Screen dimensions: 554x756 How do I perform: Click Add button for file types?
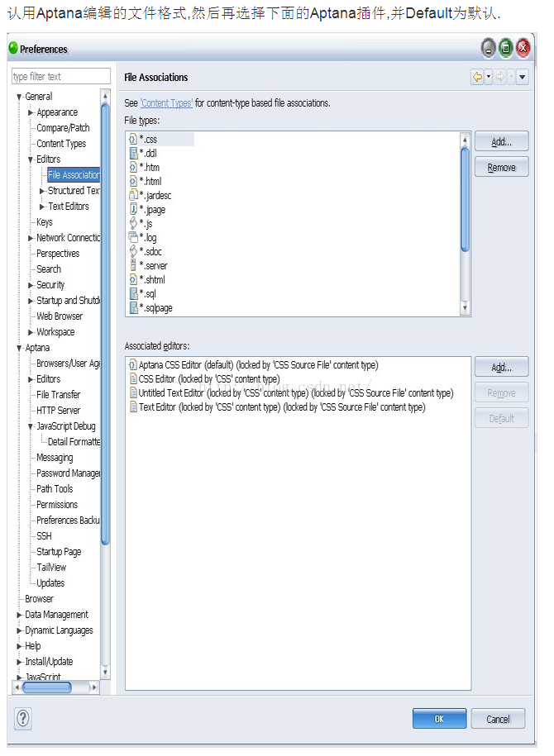click(x=501, y=141)
